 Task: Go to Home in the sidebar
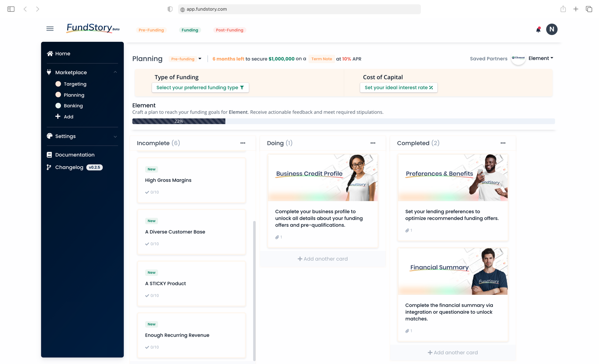[63, 53]
